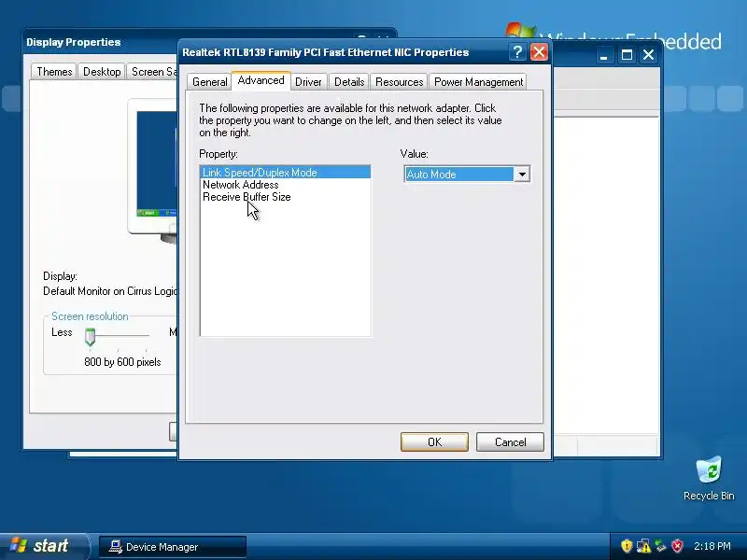Select the Network Address property
The image size is (747, 560).
pos(286,185)
